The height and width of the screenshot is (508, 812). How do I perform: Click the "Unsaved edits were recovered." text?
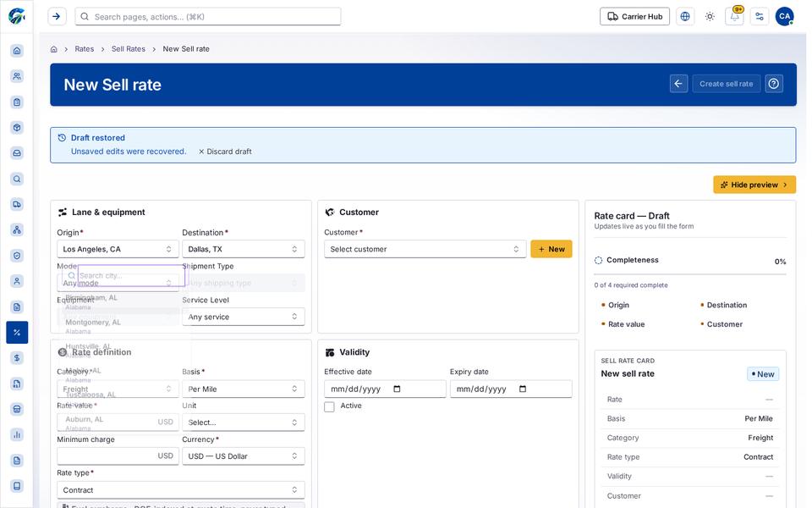pos(129,152)
